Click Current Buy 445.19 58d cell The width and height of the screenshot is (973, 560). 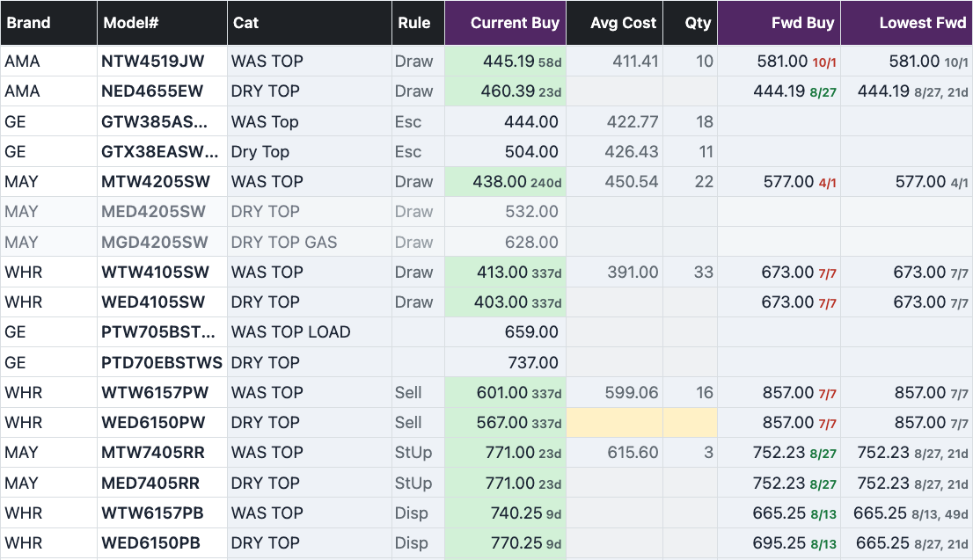pos(505,62)
